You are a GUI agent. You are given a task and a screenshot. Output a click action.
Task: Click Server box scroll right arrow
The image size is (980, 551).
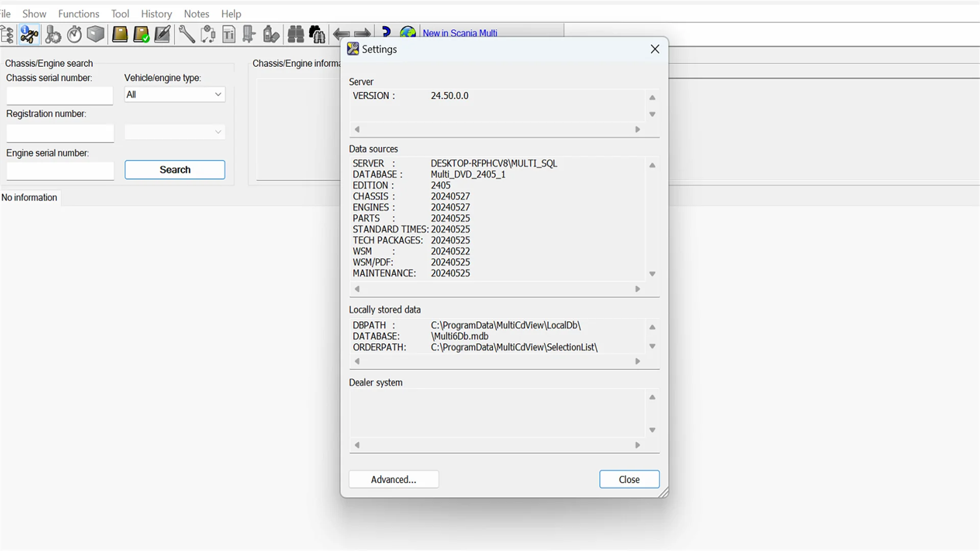tap(638, 129)
